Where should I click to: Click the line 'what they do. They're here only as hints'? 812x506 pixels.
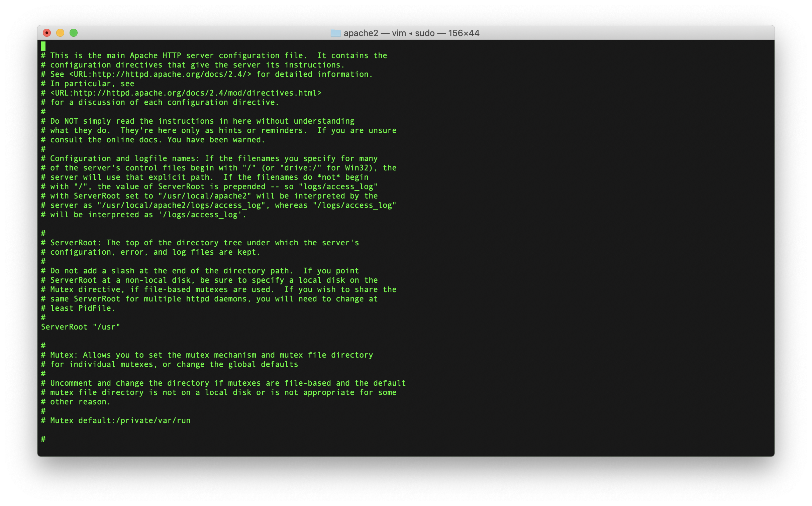[219, 131]
